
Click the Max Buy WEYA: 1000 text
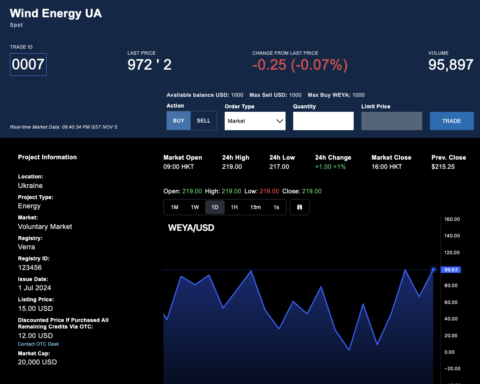(x=336, y=95)
